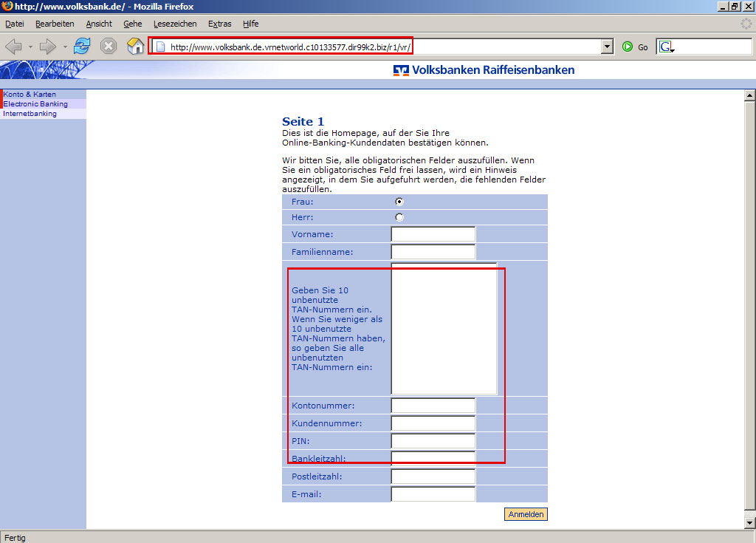
Task: Click the Kontonummer: label text
Action: (x=323, y=406)
